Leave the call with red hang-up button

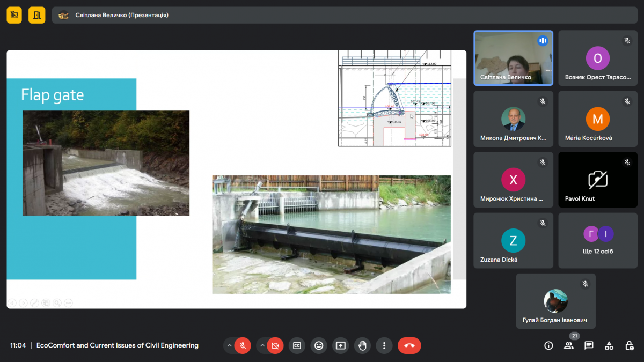409,346
